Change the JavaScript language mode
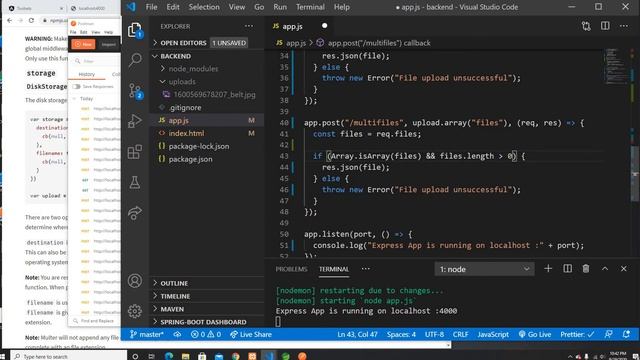 [x=493, y=334]
